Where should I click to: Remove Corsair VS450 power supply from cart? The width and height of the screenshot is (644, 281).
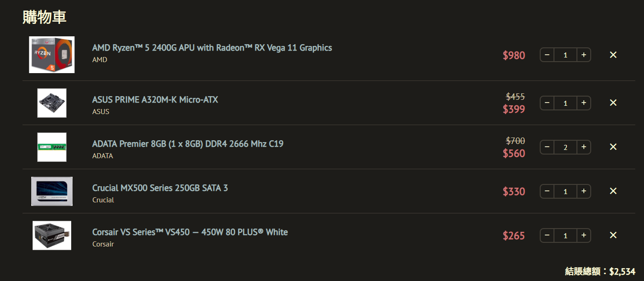[613, 235]
